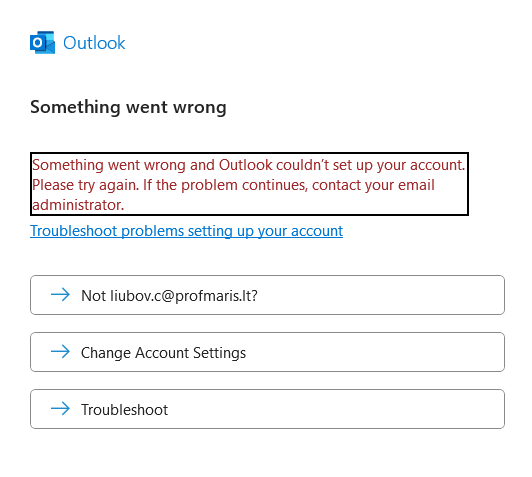Click the arrow icon beside Troubleshoot
Image resolution: width=532 pixels, height=477 pixels.
coord(60,408)
